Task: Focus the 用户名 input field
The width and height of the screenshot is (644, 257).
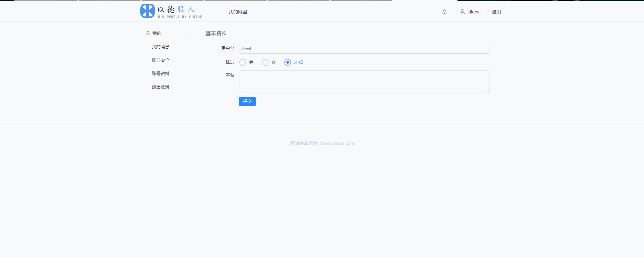Action: pos(364,49)
